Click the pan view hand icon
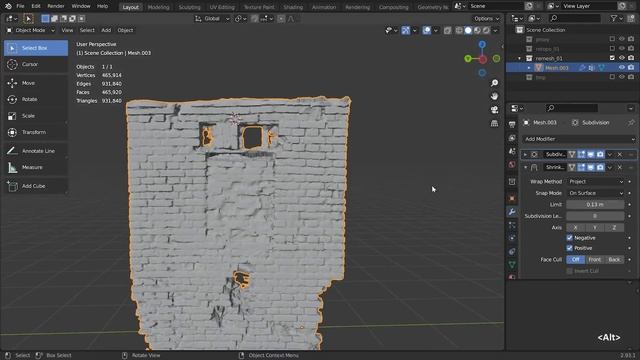640x360 pixels. (x=494, y=97)
